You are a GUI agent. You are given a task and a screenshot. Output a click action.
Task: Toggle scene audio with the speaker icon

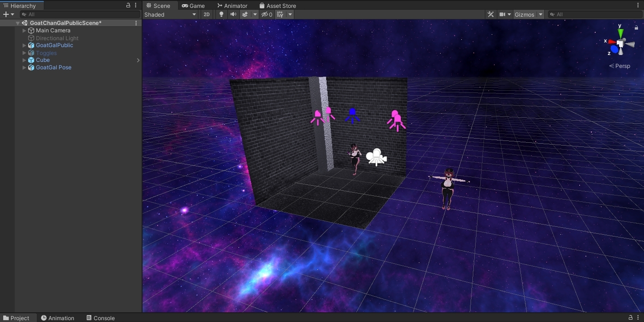(233, 14)
